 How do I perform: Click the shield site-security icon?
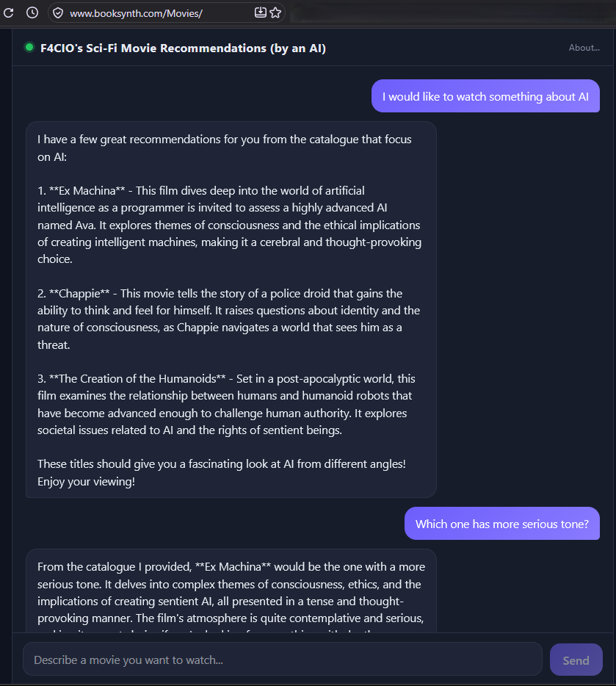coord(58,13)
